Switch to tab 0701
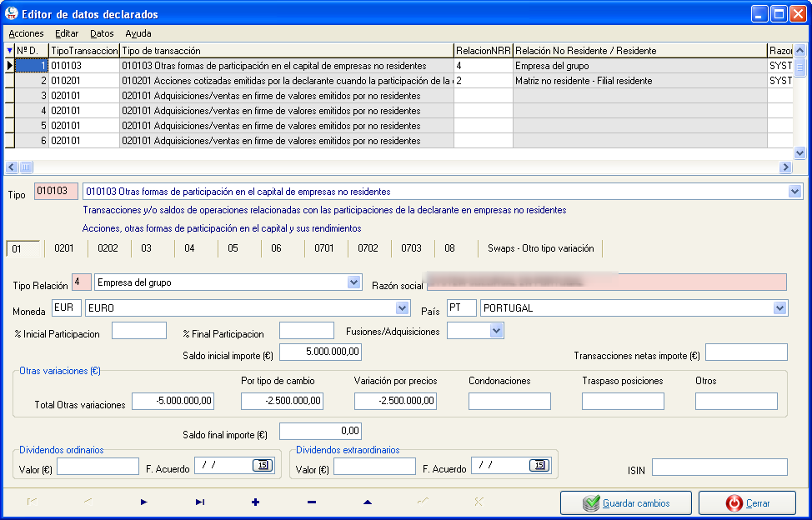Screen dimensions: 812x520 (324, 248)
